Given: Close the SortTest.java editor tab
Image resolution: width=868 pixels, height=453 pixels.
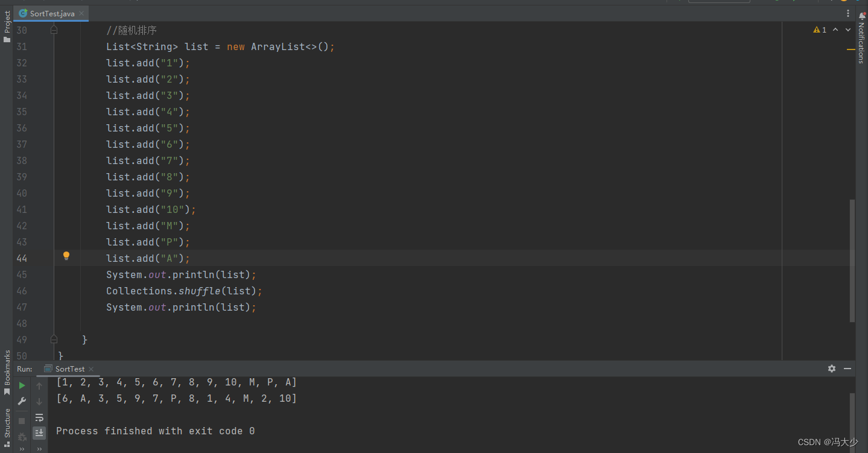Looking at the screenshot, I should pyautogui.click(x=81, y=13).
